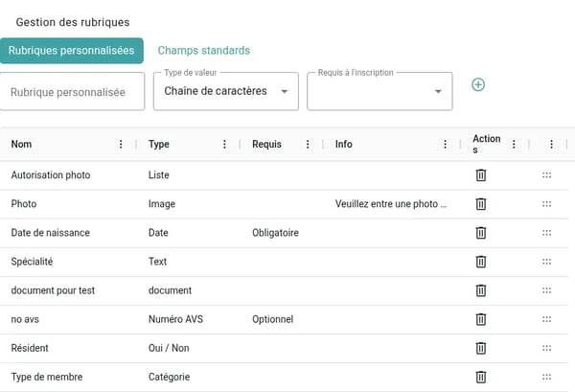Click drag handle on no avs row
The height and width of the screenshot is (392, 575).
546,319
